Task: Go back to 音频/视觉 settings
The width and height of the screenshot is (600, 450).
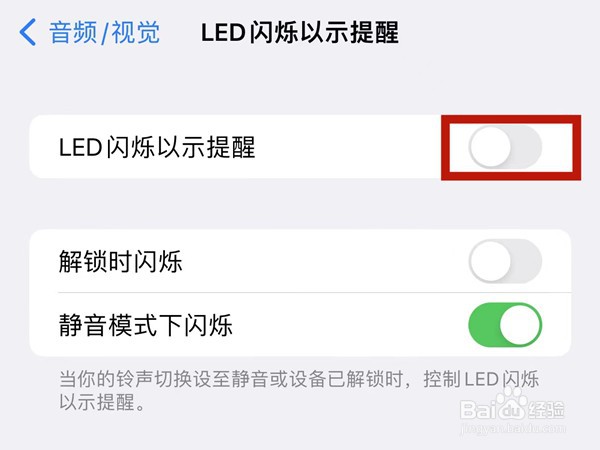Action: 104,32
